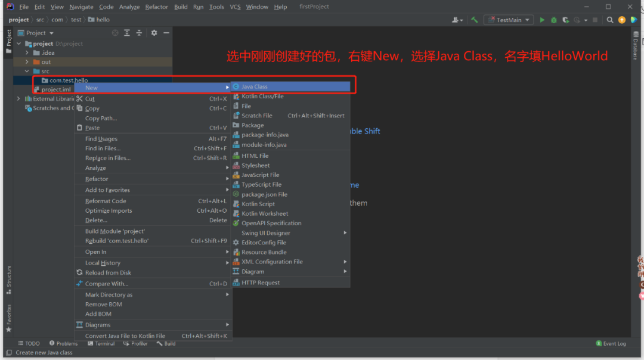Open Project panel settings gear
The height and width of the screenshot is (360, 644).
pos(154,33)
